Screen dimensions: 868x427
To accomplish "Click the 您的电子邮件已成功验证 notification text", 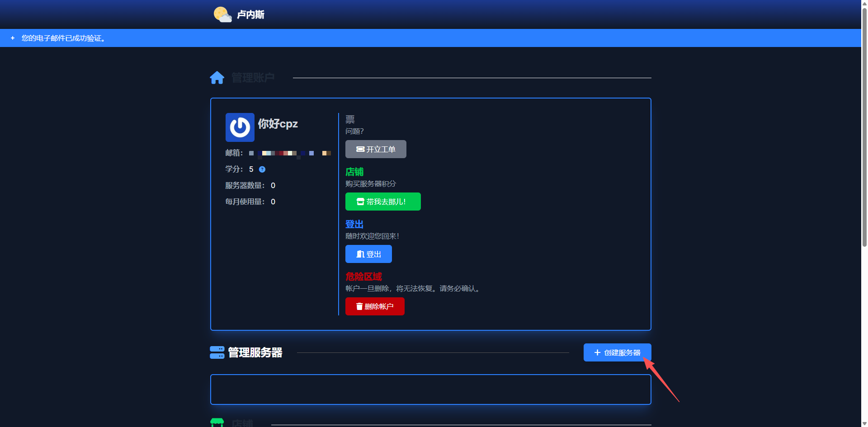I will point(63,38).
